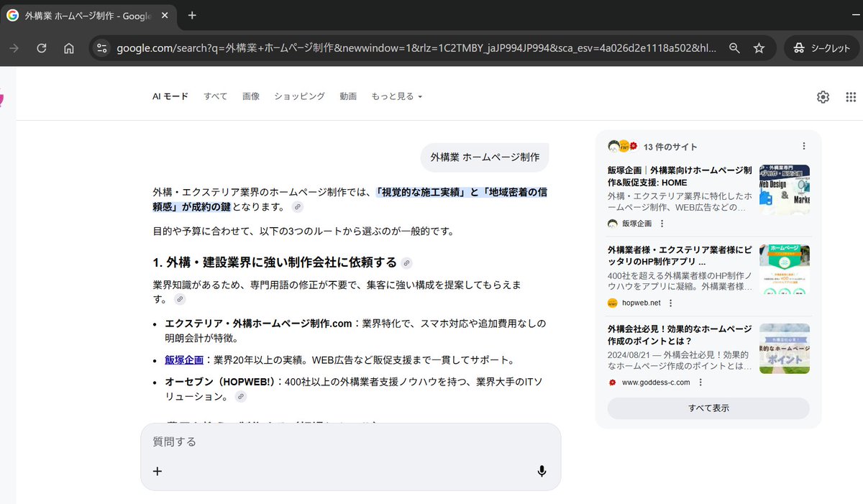This screenshot has width=863, height=504.
Task: Click the hopweb.net source name
Action: (x=641, y=303)
